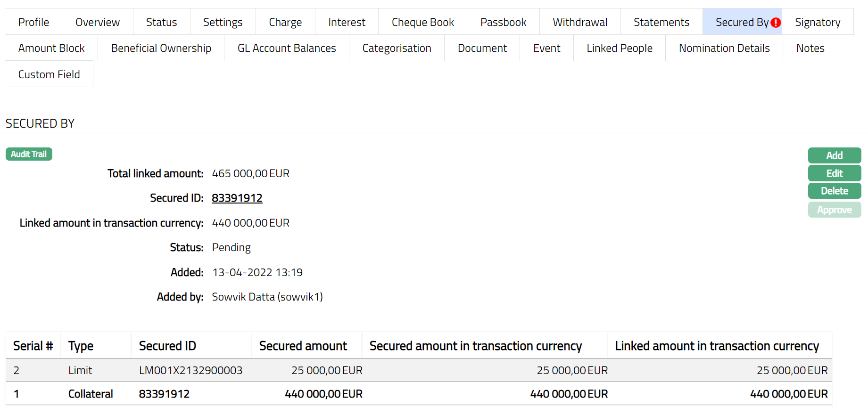Viewport: 868px width, 415px height.
Task: Open the Nomination Details tab
Action: click(x=724, y=48)
